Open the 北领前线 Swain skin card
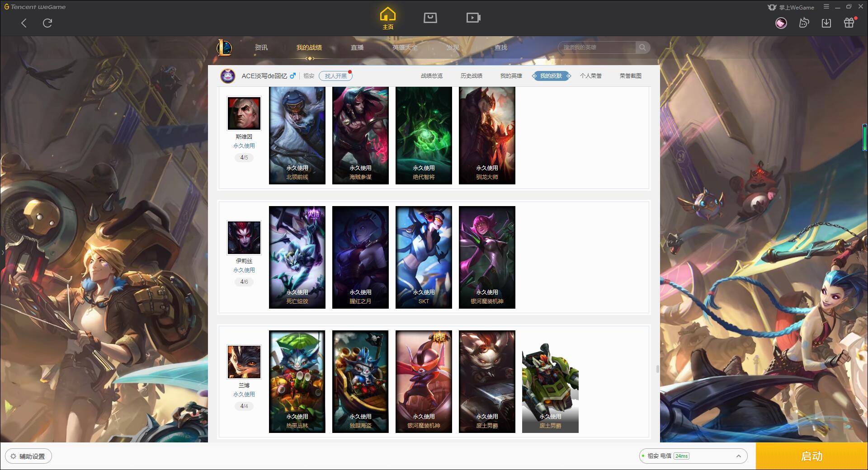868x470 pixels. [x=297, y=136]
